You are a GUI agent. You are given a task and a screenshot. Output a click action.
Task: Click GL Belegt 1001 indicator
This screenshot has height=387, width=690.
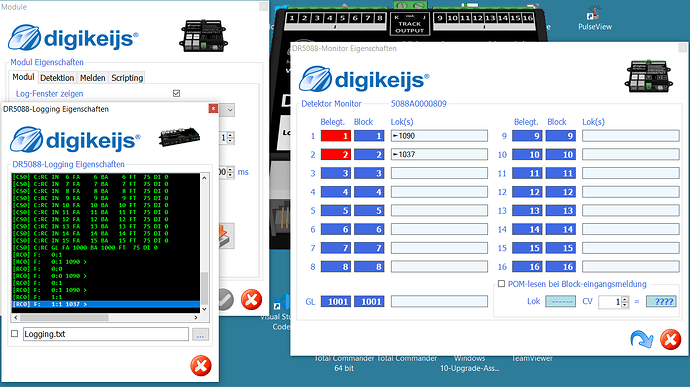[x=336, y=302]
